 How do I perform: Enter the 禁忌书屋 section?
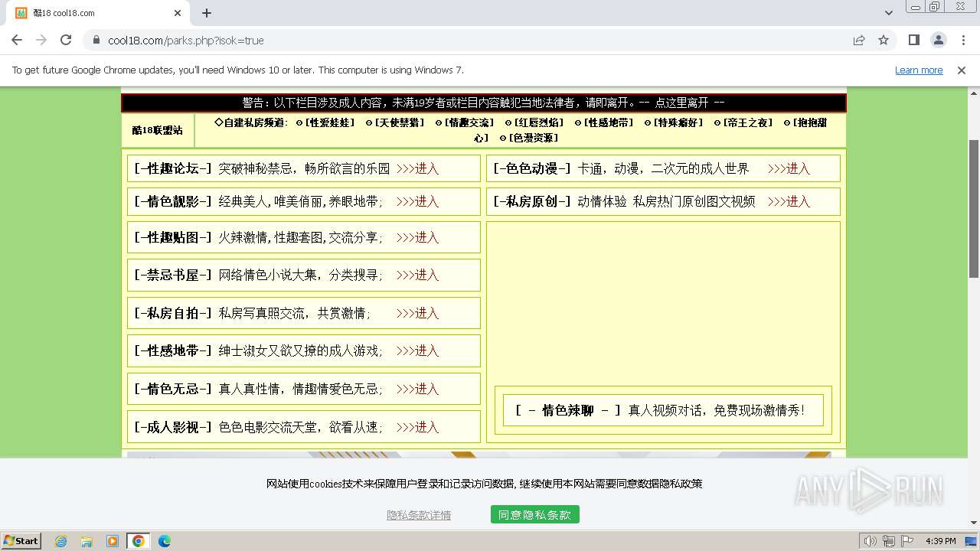[x=417, y=275]
